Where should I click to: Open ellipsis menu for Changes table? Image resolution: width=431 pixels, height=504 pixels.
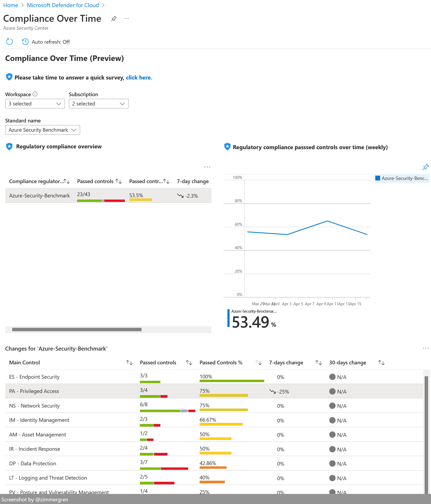[425, 348]
